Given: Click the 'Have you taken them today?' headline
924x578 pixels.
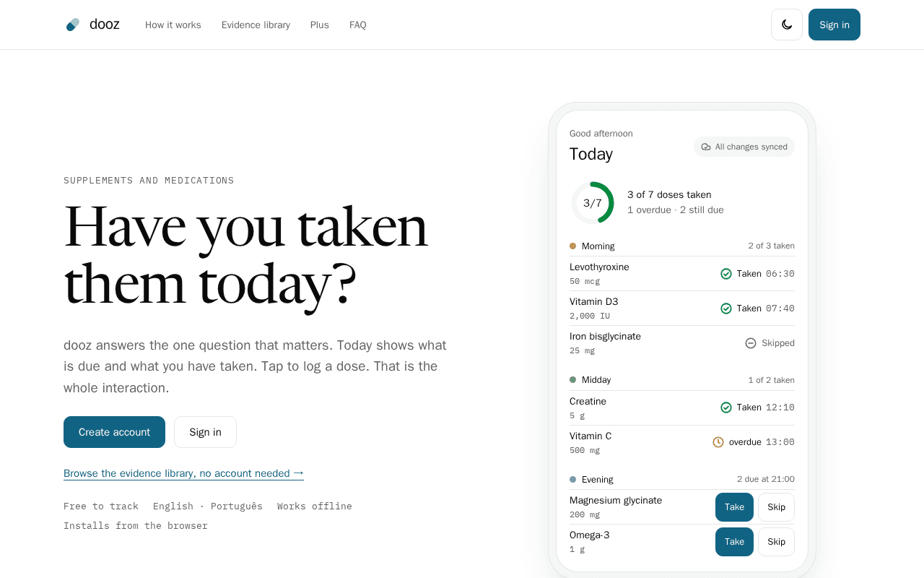Looking at the screenshot, I should 246,255.
